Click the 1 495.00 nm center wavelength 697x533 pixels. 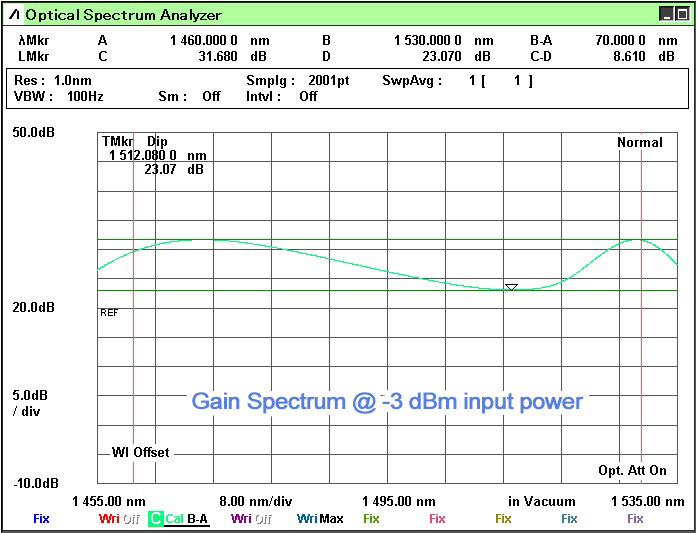(397, 501)
